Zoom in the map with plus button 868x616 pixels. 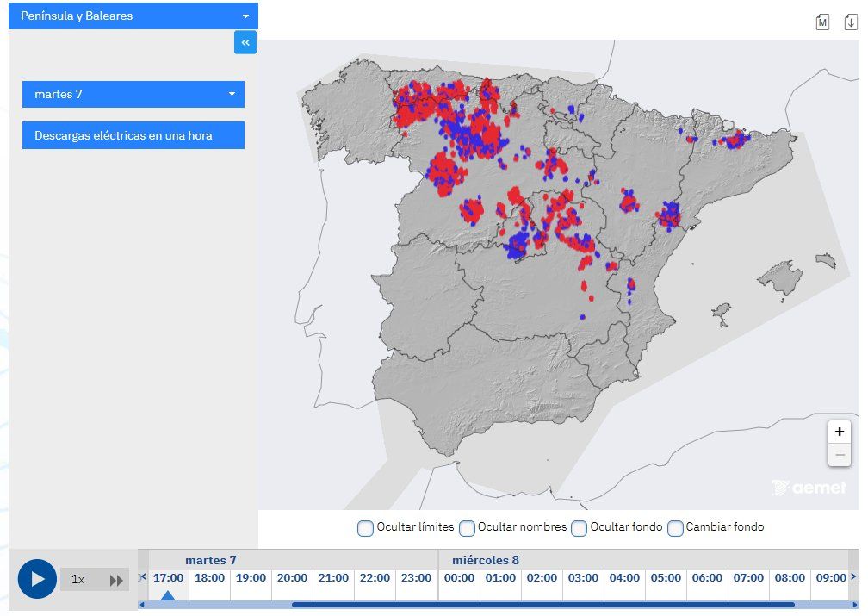[x=840, y=432]
